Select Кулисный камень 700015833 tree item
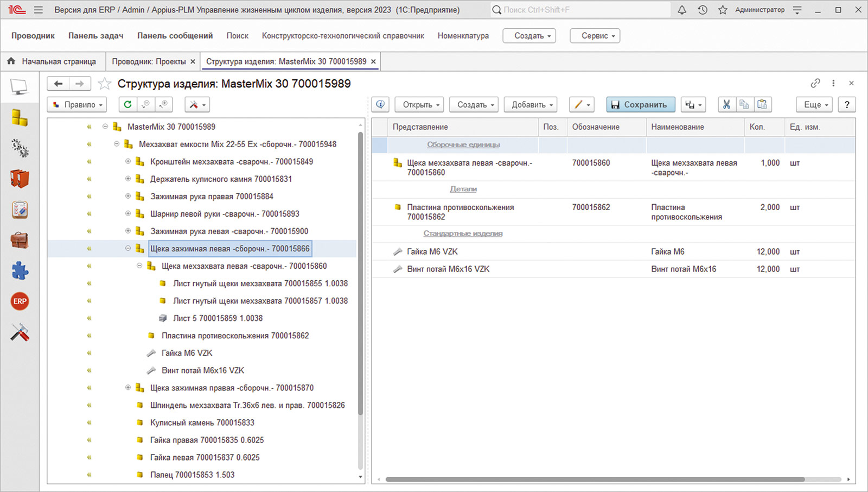 tap(202, 422)
